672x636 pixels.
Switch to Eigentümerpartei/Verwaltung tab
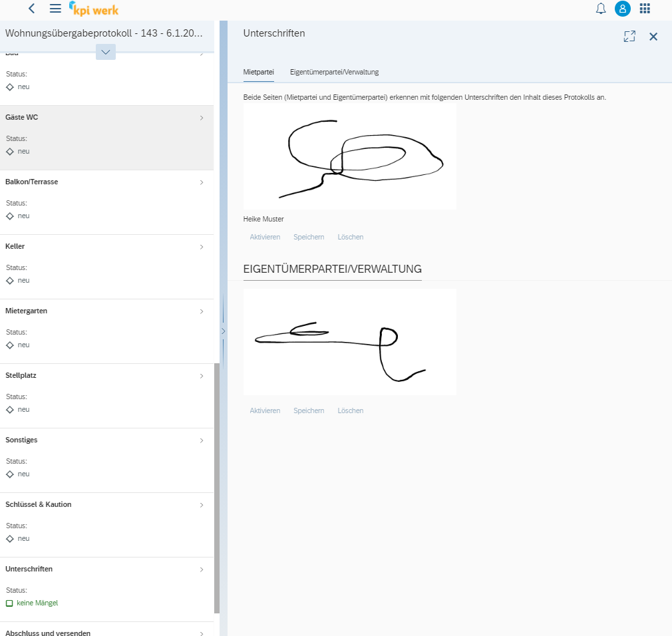point(334,72)
